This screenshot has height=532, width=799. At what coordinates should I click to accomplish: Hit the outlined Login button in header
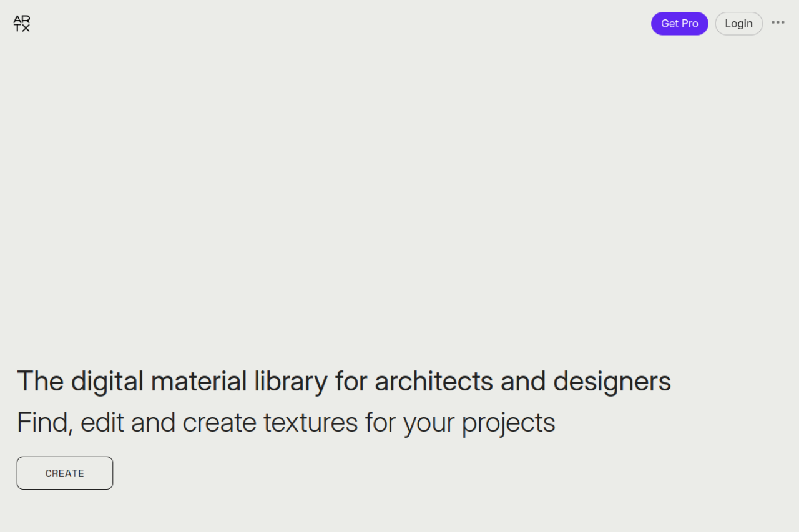(x=738, y=24)
